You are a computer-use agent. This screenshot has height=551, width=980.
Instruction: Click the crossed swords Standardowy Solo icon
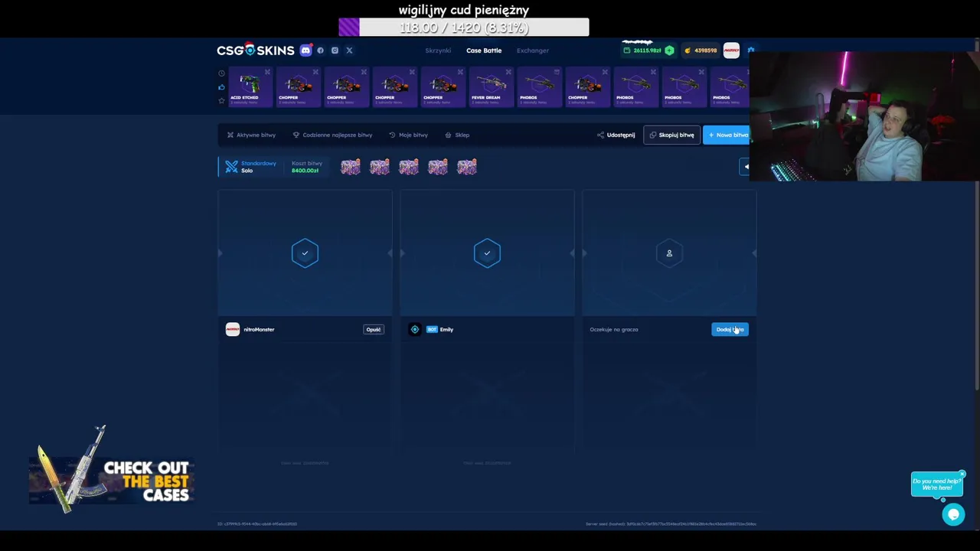(x=231, y=166)
